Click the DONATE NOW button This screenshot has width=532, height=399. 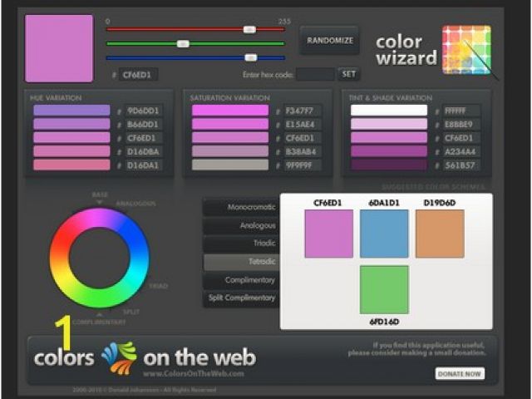click(460, 373)
